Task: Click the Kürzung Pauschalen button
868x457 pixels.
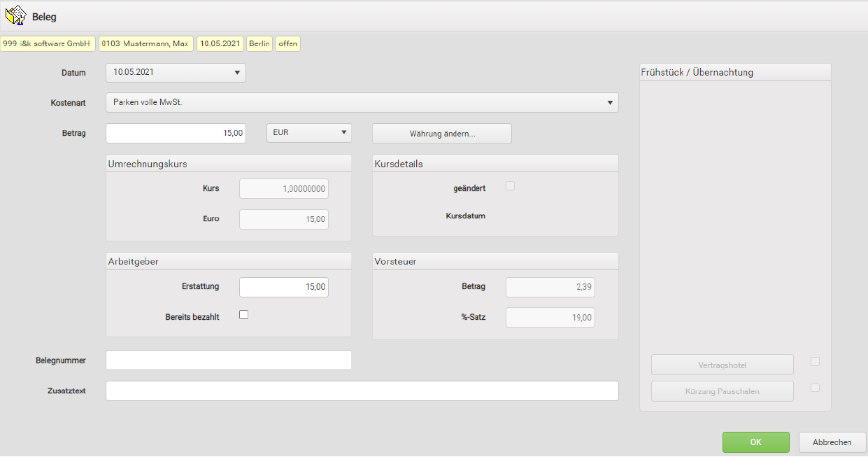Action: (722, 391)
